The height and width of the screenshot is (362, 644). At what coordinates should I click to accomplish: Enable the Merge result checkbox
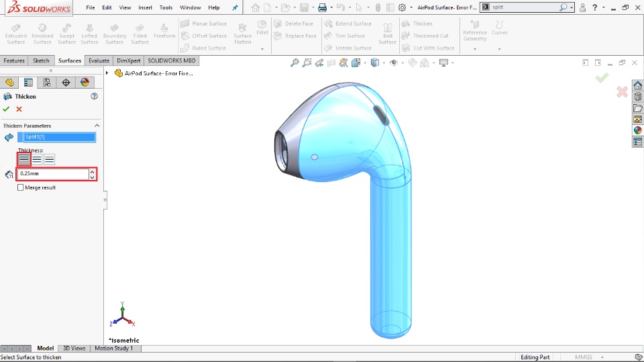(x=21, y=187)
